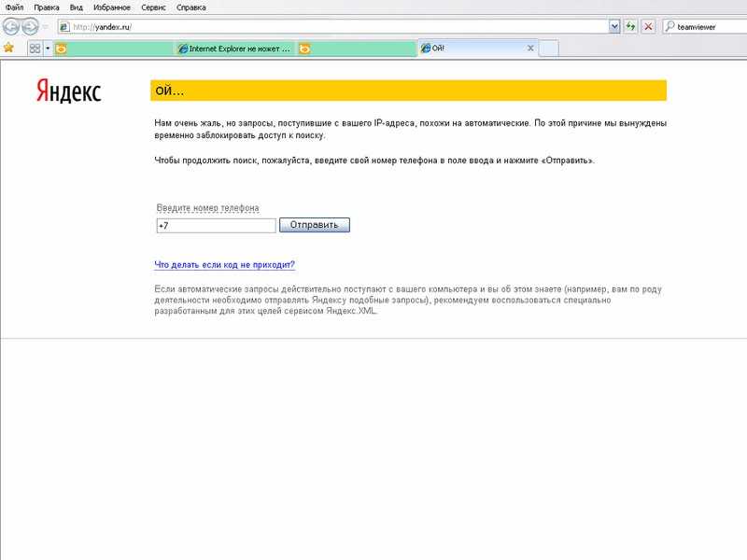This screenshot has width=747, height=560.
Task: Refresh the page with the green arrows icon
Action: [631, 27]
